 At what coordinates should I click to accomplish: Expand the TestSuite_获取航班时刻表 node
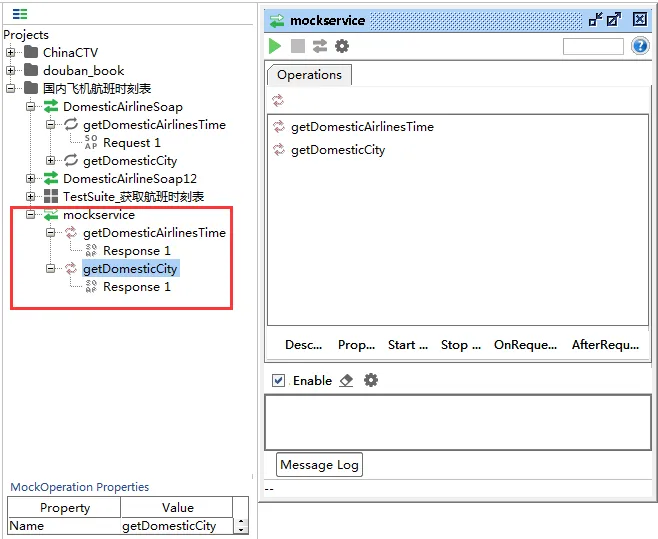(31, 196)
